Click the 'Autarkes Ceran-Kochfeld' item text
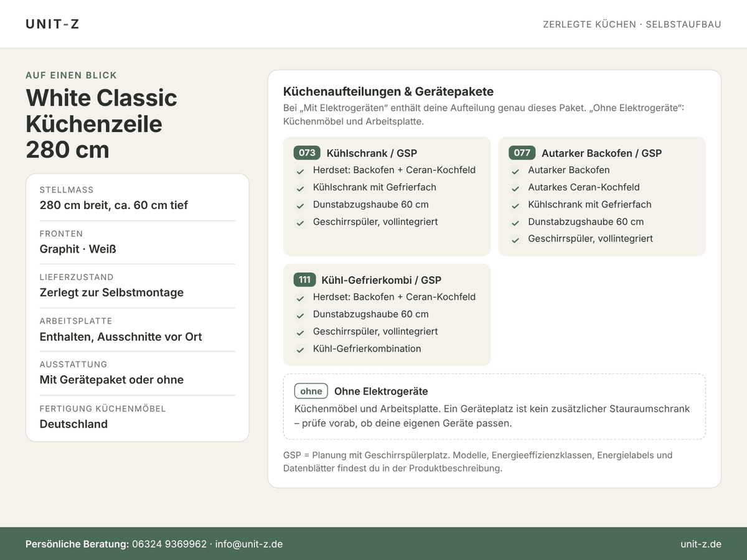Image resolution: width=747 pixels, height=560 pixels. (584, 187)
